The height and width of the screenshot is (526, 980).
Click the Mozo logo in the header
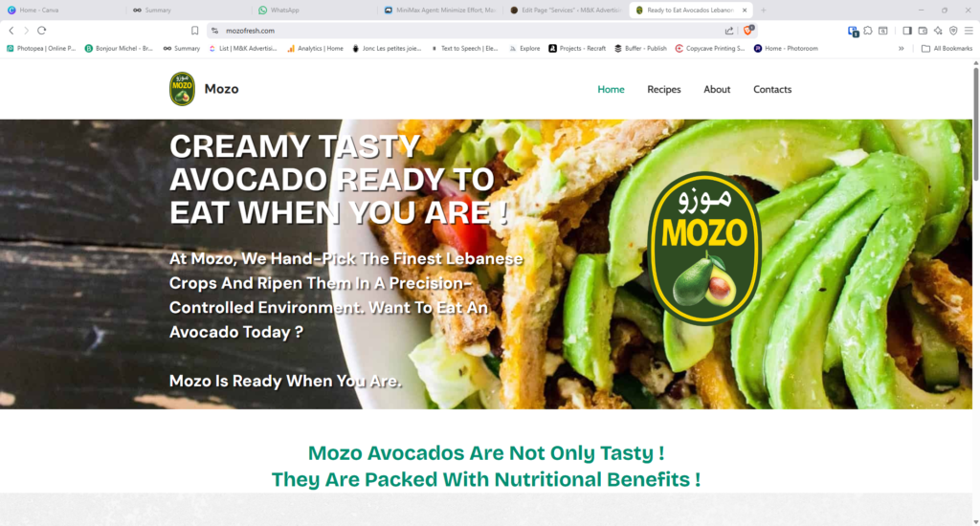(182, 89)
